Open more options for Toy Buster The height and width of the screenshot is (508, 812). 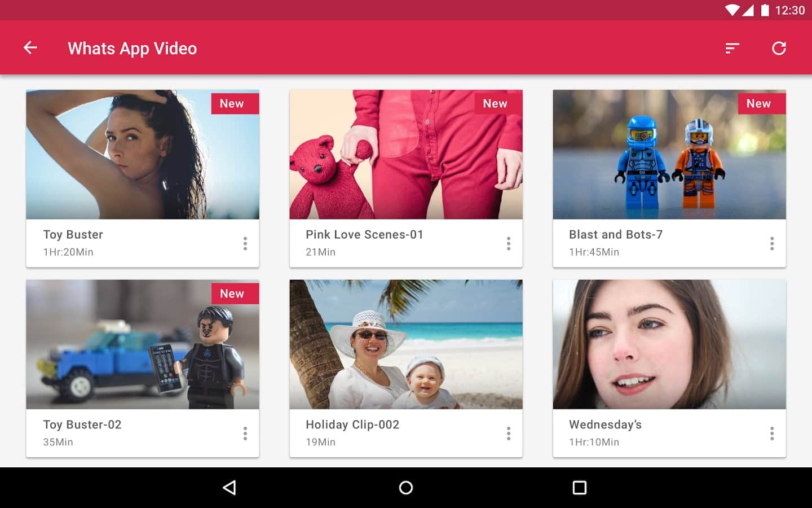click(x=245, y=243)
